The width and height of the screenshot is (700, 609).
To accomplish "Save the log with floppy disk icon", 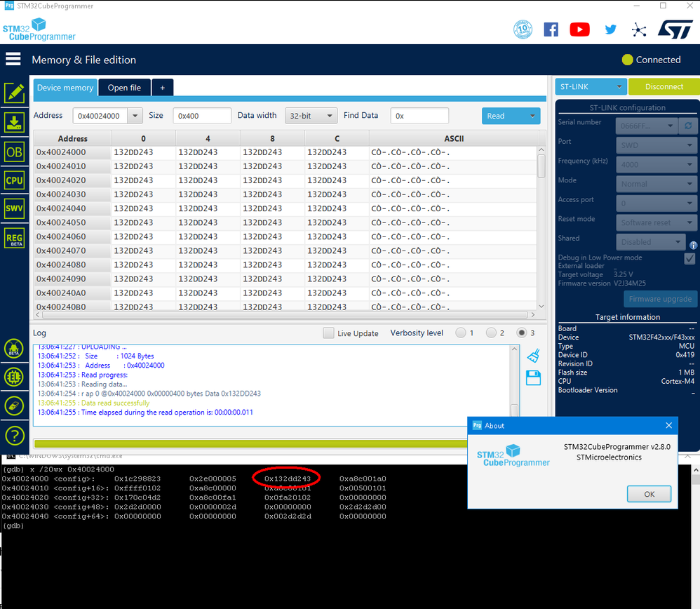I will coord(534,377).
